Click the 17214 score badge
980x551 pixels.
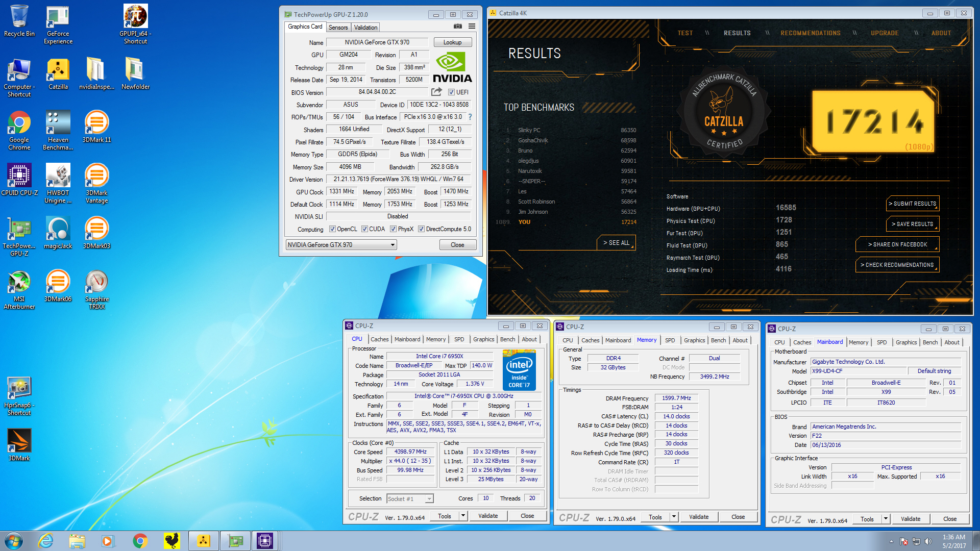click(874, 121)
